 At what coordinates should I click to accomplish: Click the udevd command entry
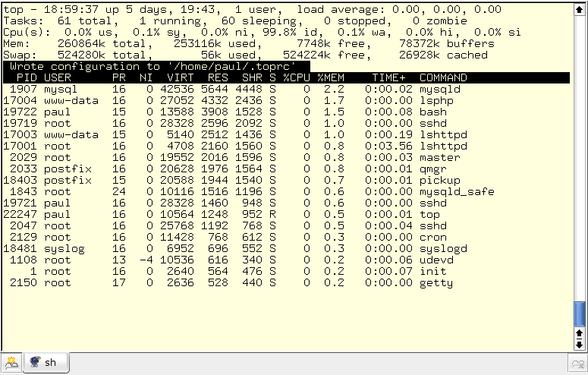point(436,260)
